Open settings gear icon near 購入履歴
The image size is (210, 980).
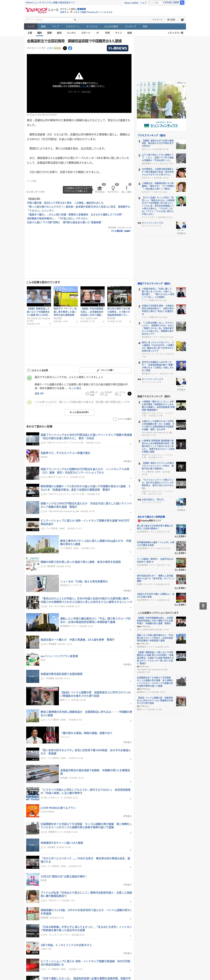182,20
